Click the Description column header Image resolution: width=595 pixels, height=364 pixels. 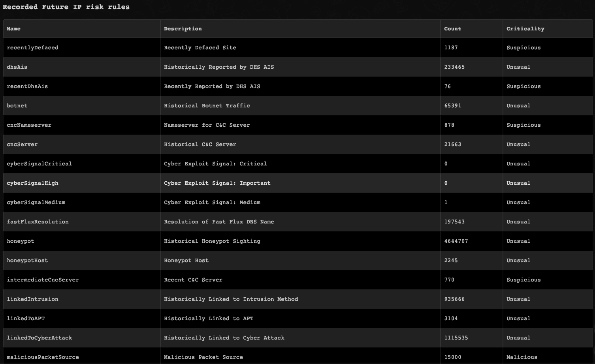(x=183, y=29)
